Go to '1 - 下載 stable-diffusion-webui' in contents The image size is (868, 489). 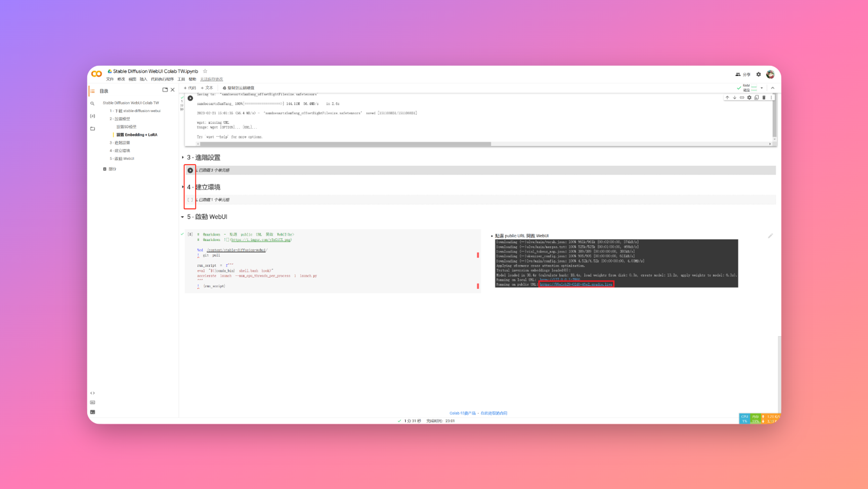coord(135,111)
